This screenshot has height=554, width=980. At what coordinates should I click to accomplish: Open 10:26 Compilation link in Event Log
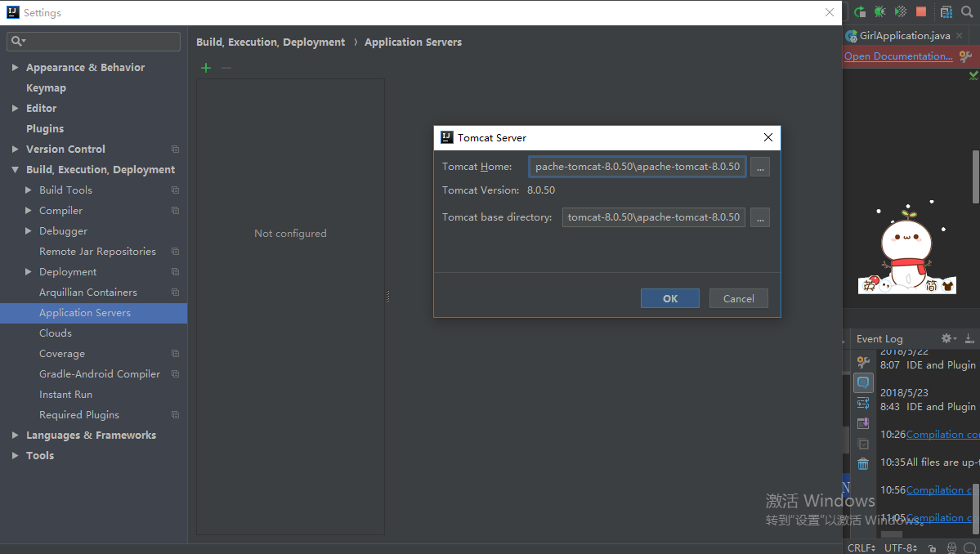[x=942, y=434]
